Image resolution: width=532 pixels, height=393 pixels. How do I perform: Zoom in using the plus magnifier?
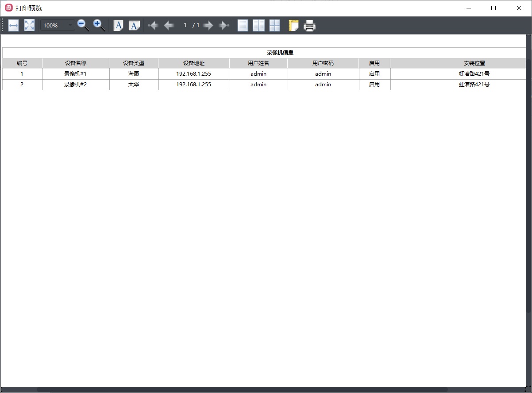[x=99, y=26]
